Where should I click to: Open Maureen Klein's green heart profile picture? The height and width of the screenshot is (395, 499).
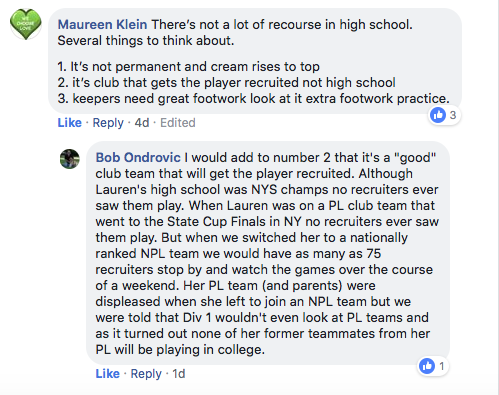[26, 24]
